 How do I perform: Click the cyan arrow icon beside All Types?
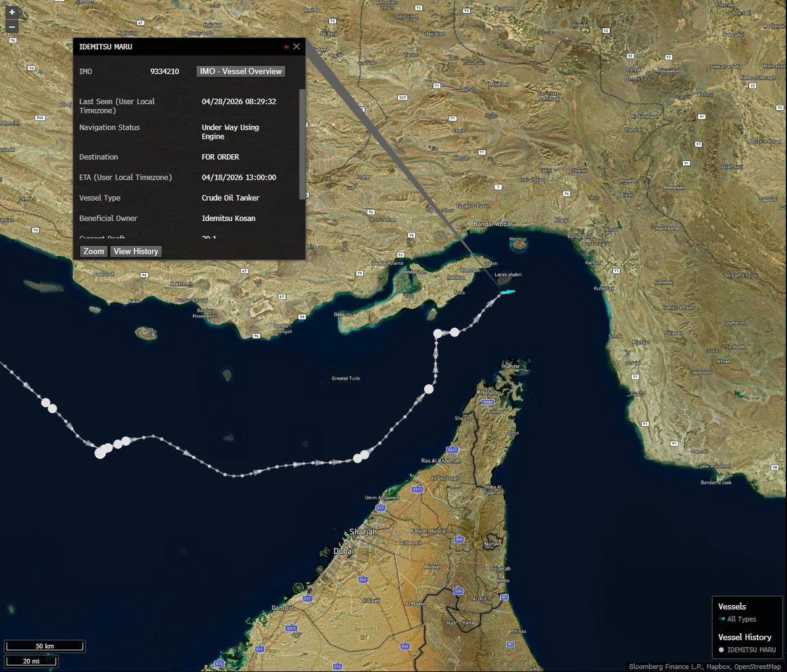coord(723,619)
